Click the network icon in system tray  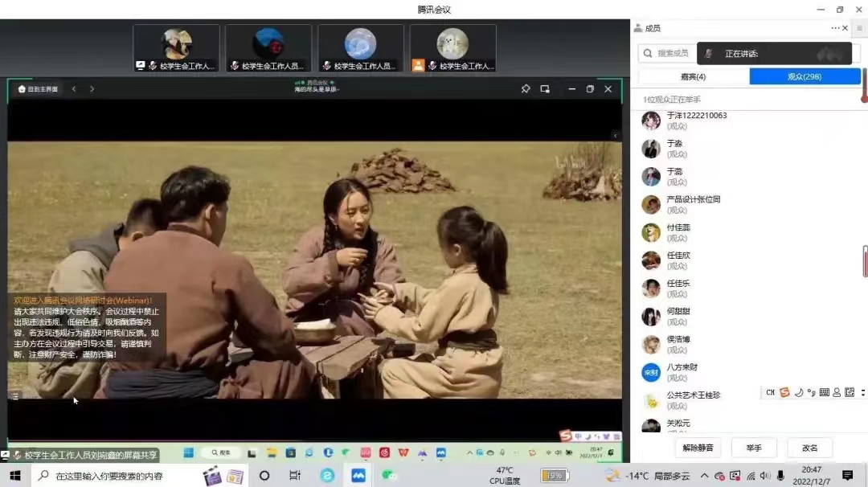click(751, 476)
